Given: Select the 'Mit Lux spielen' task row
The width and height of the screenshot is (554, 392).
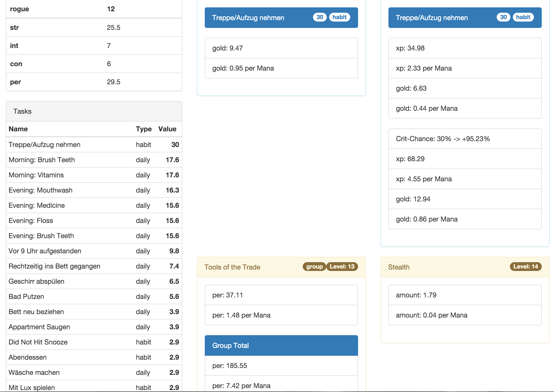Looking at the screenshot, I should coord(94,386).
